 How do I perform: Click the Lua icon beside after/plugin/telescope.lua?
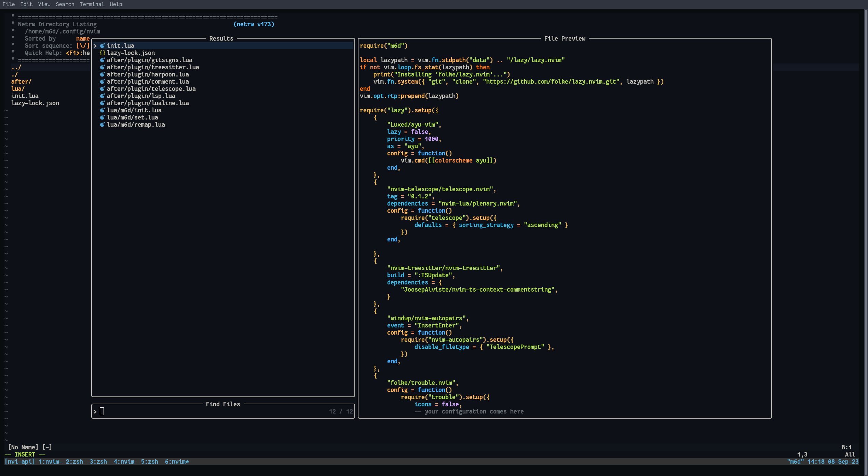[x=103, y=88]
